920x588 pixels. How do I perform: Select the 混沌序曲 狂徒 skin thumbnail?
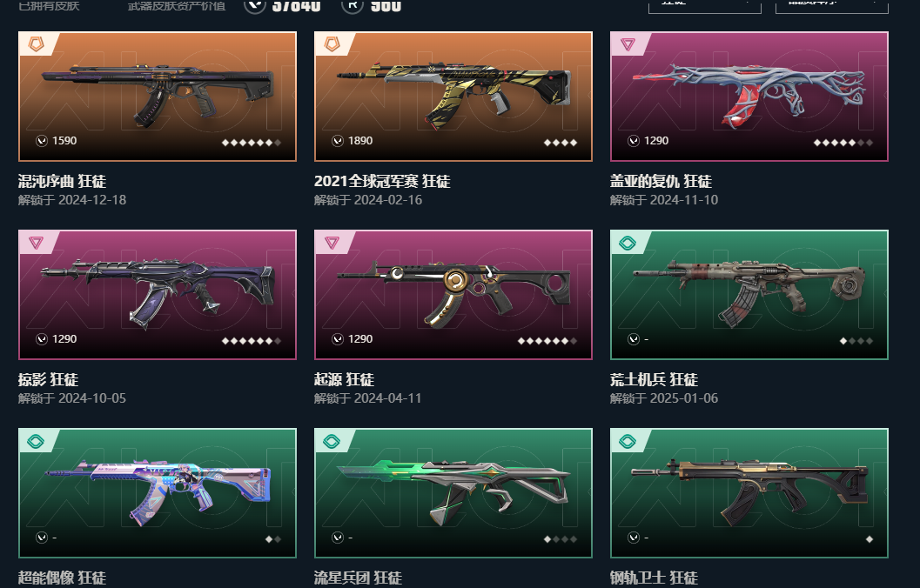(x=158, y=97)
